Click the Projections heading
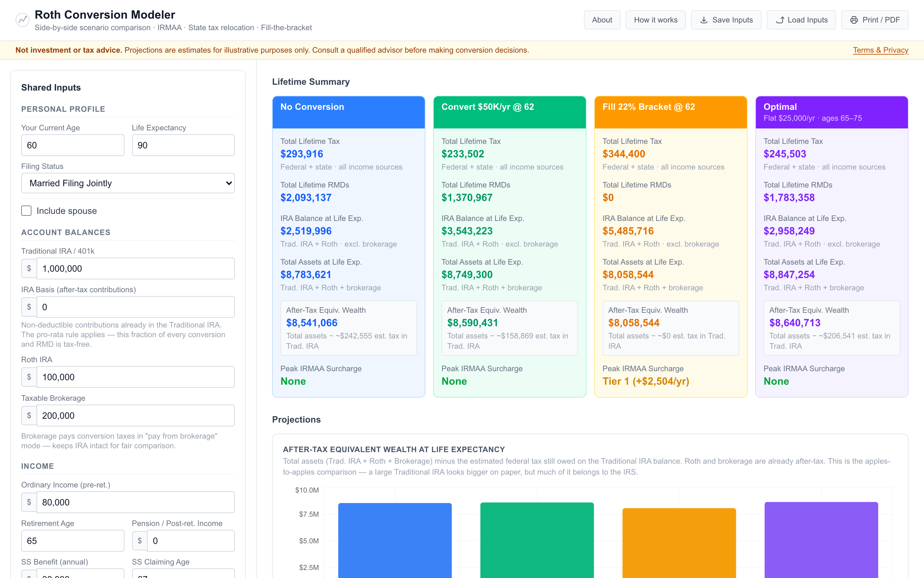924x578 pixels. pos(296,420)
